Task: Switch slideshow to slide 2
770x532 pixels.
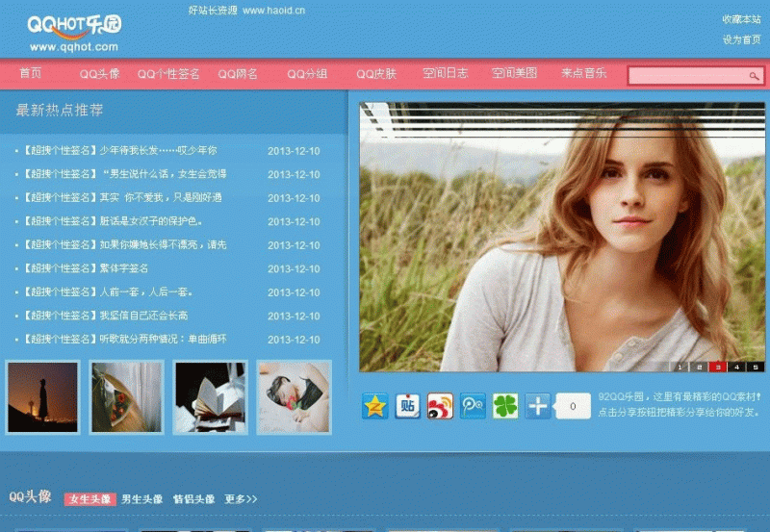Action: pyautogui.click(x=699, y=367)
